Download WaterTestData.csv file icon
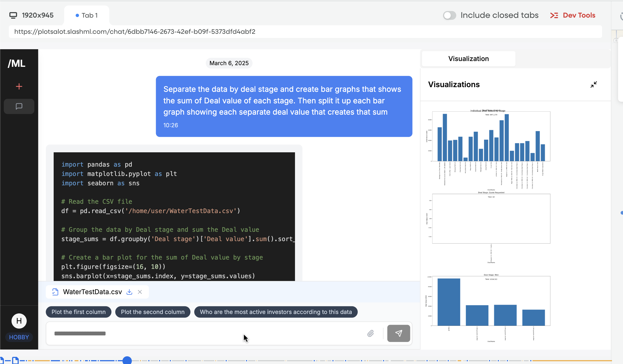623x364 pixels. (129, 292)
